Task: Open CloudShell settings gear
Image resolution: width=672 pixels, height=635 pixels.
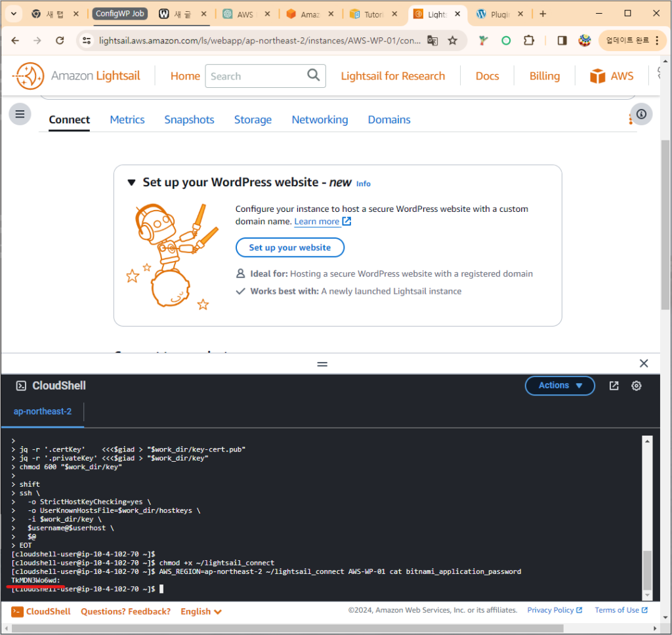Action: [637, 386]
